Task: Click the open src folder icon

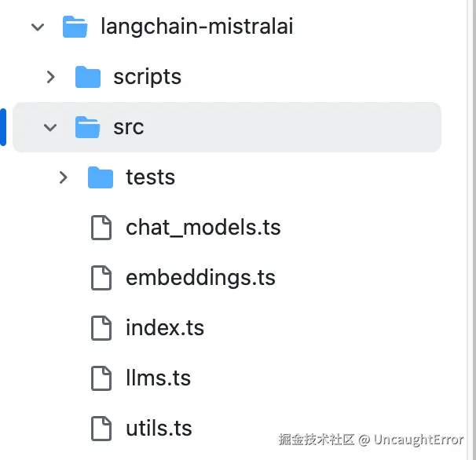Action: pos(87,127)
